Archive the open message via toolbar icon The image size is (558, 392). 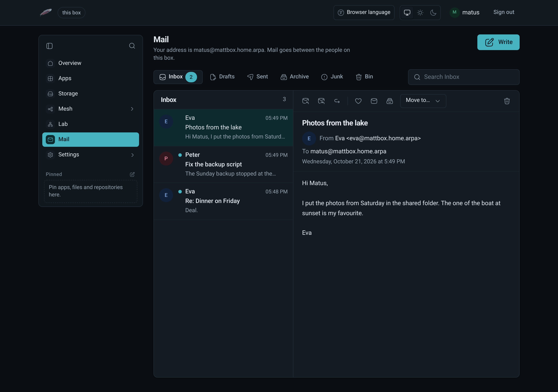coord(390,101)
